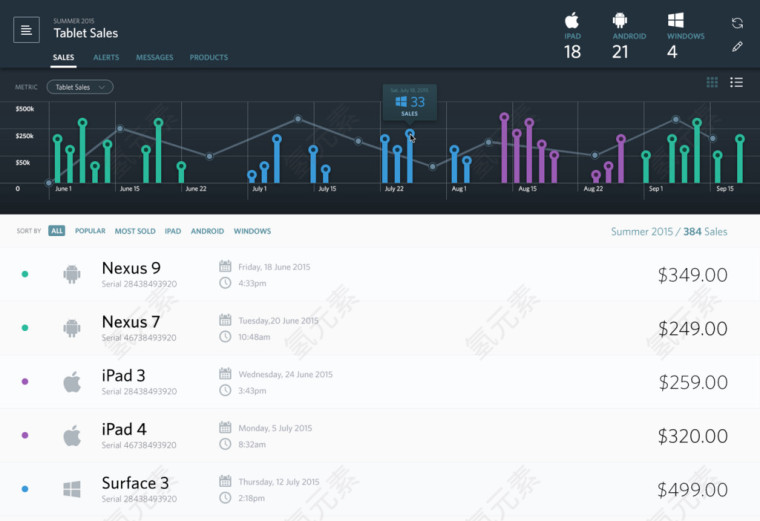
Task: Click the pencil edit icon
Action: 737,47
